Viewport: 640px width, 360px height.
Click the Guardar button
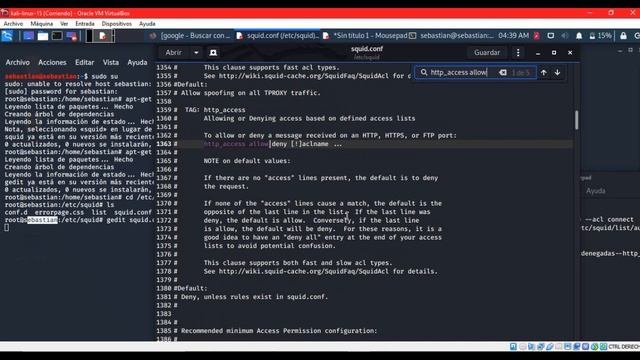[x=487, y=52]
